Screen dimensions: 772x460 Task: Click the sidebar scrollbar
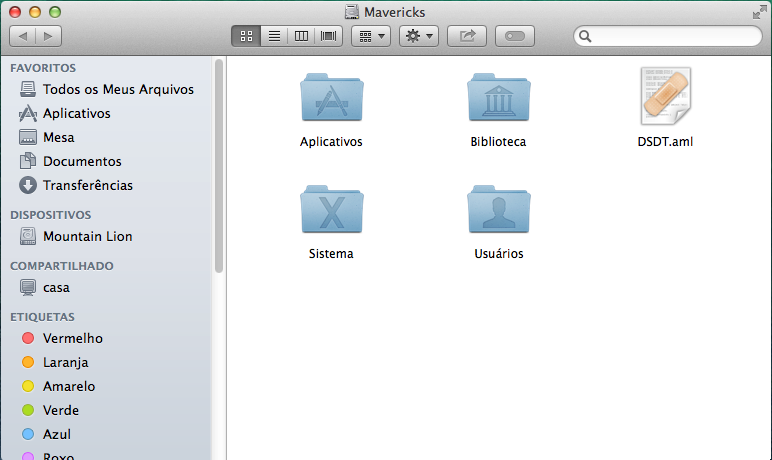218,165
